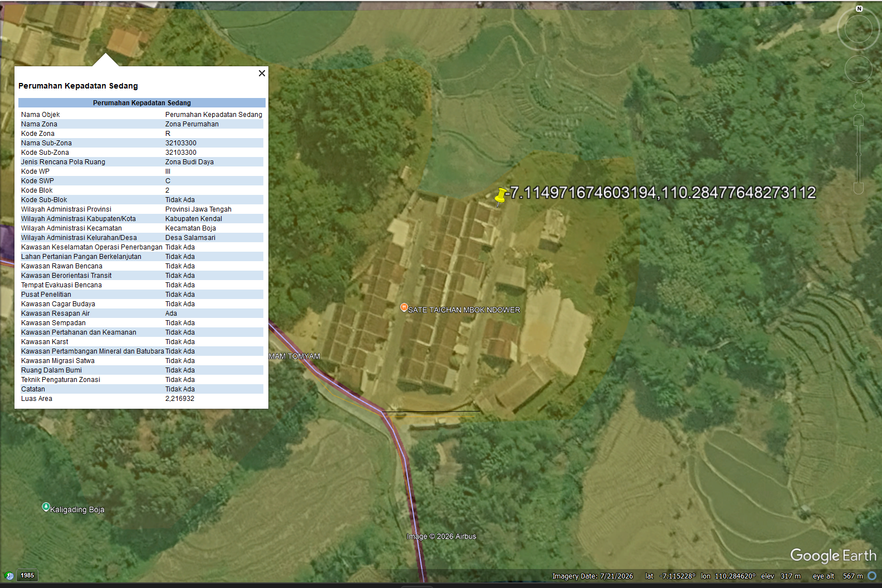This screenshot has width=882, height=588.
Task: Click the Kaligading Boja place marker icon
Action: (x=46, y=507)
